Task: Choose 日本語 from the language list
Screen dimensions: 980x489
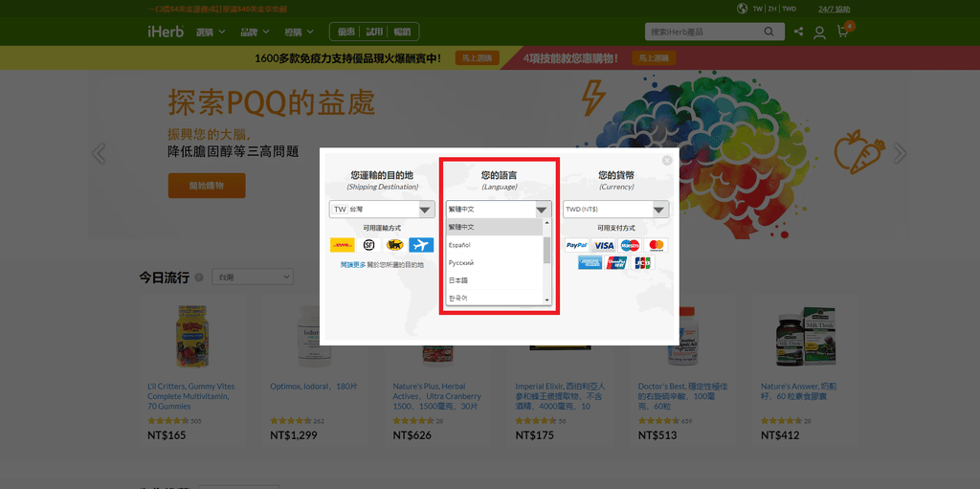Action: coord(495,280)
